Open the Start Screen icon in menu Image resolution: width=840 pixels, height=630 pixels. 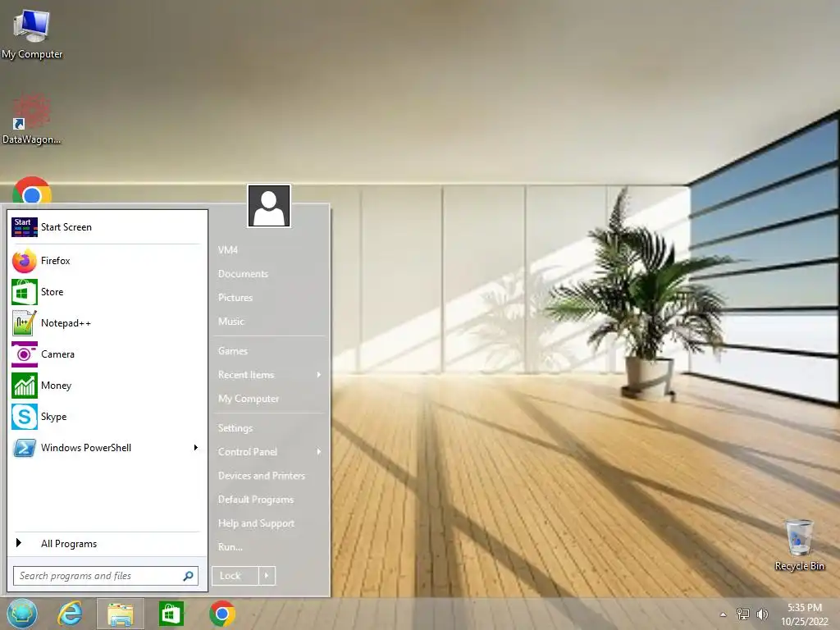point(25,227)
